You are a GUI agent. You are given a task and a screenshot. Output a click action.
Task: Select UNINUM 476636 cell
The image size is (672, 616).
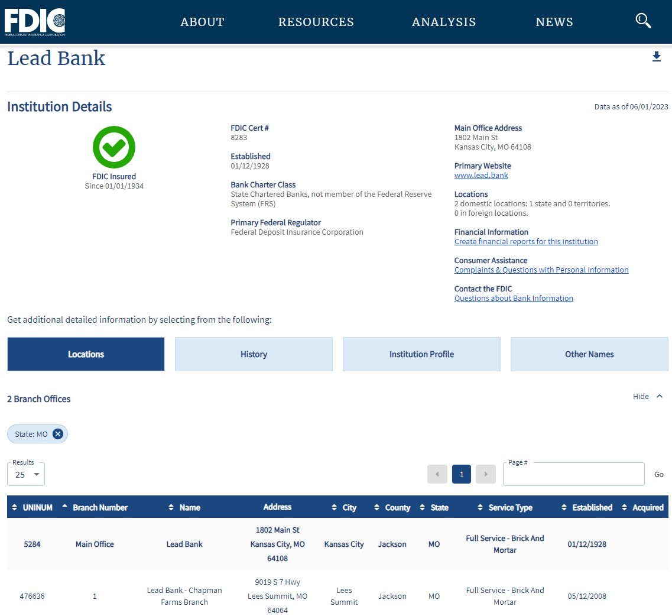32,596
